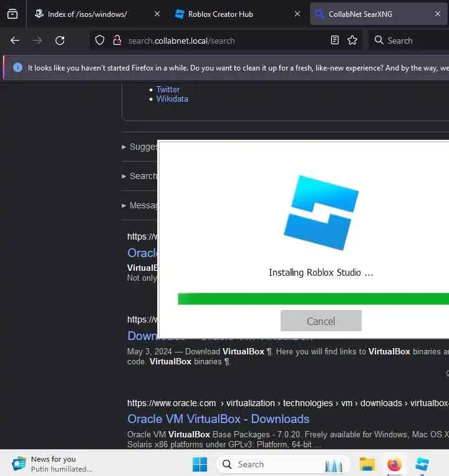Click the green installation progress bar

click(x=314, y=299)
